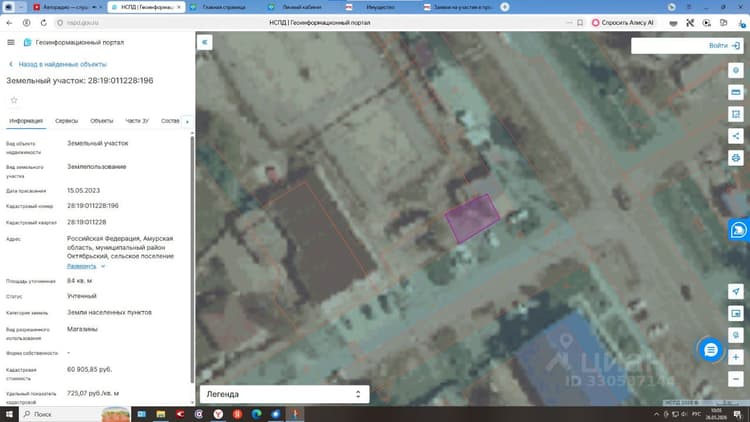Select the area selection frame tool
The image size is (750, 422).
(x=736, y=114)
